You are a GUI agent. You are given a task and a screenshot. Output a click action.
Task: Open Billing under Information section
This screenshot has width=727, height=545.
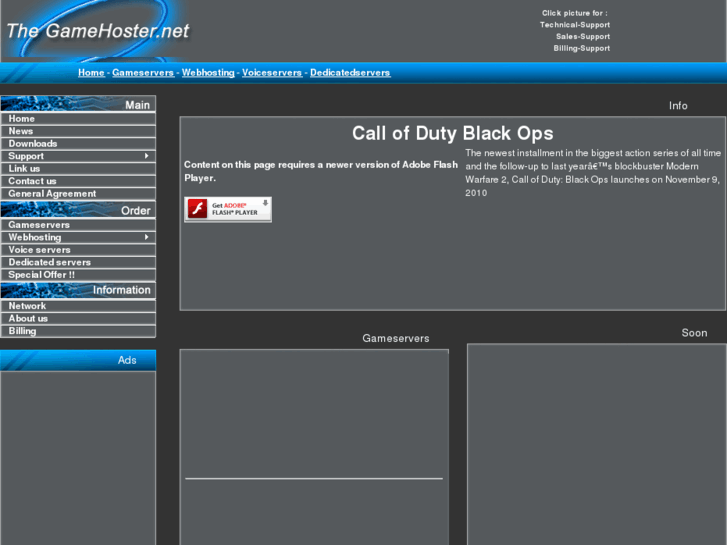click(78, 331)
